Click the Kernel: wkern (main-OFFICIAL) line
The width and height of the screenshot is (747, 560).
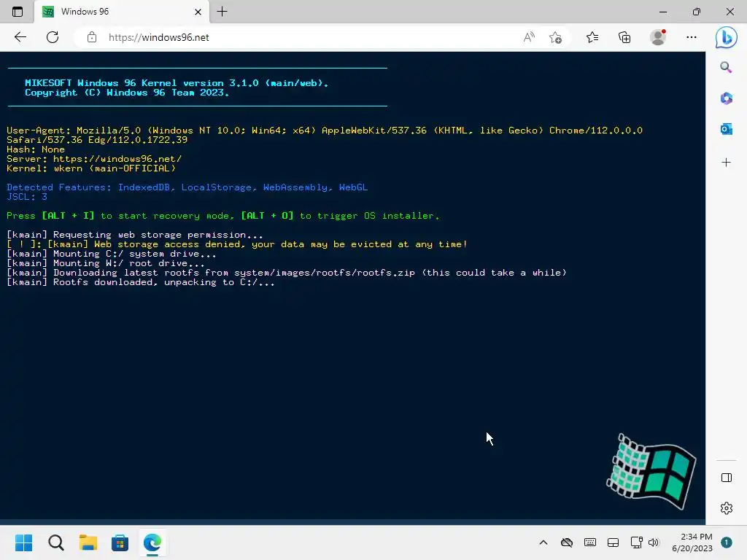(91, 168)
